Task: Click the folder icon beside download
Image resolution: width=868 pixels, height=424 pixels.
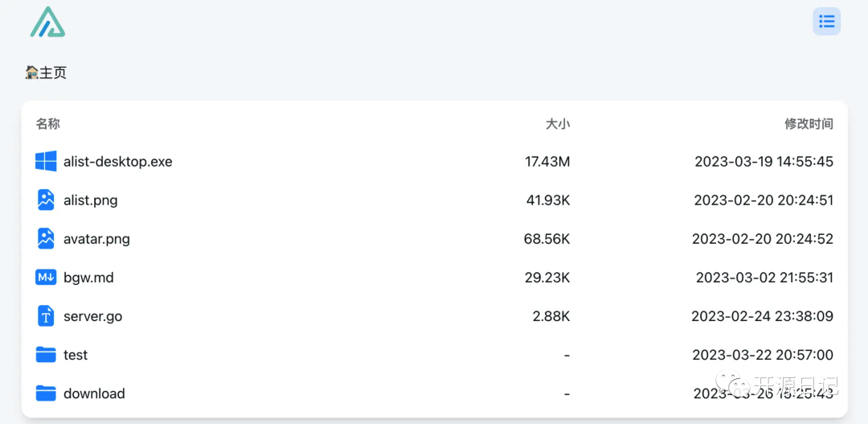Action: [x=46, y=393]
